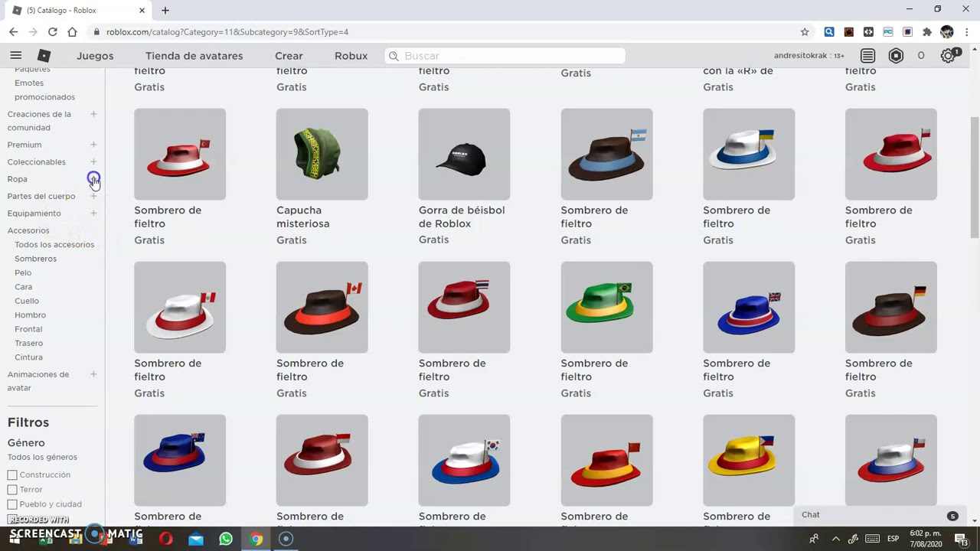
Task: Click brown fedora with Canada flag
Action: [322, 307]
